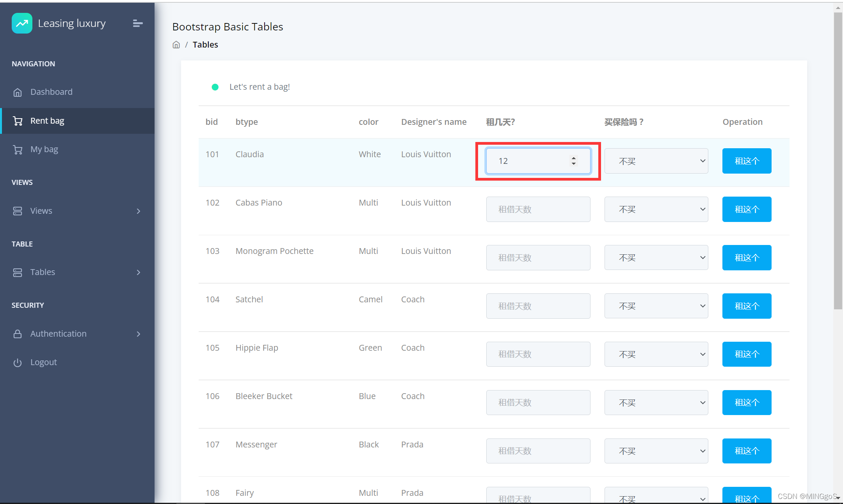Click the My bag shopping icon
Viewport: 843px width, 504px height.
coord(17,149)
